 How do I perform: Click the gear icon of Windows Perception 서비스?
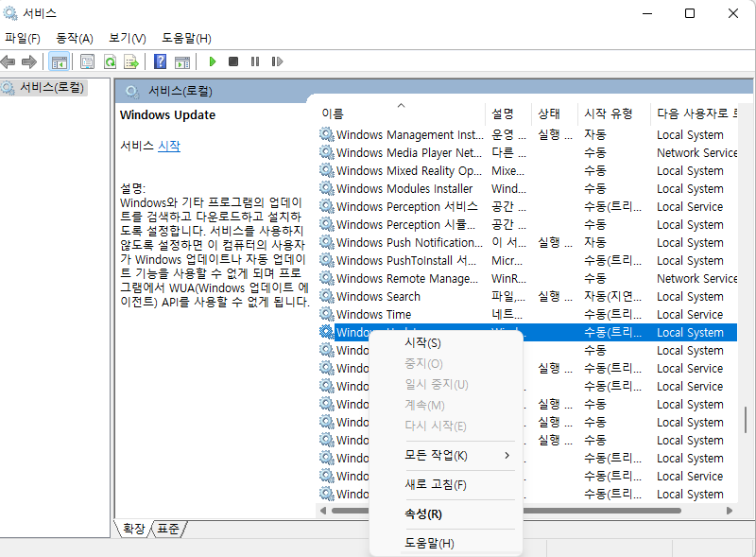327,206
